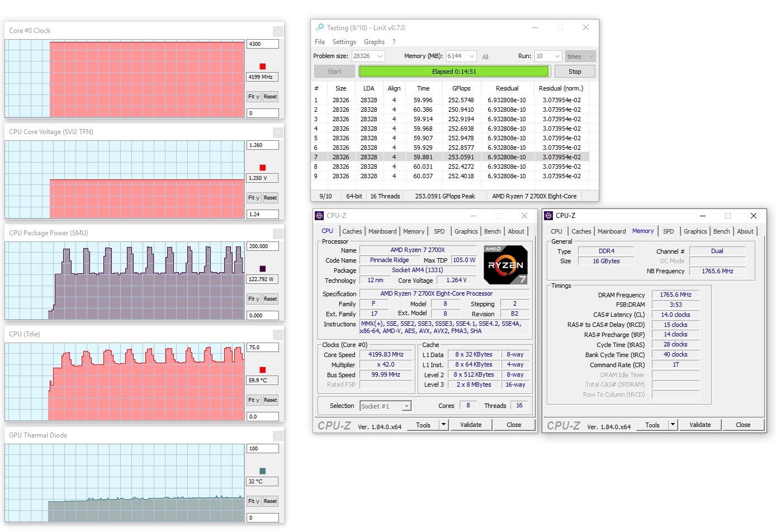Switch to CPU tab in the CPU-Z memory timings window
776x532 pixels.
[x=557, y=231]
